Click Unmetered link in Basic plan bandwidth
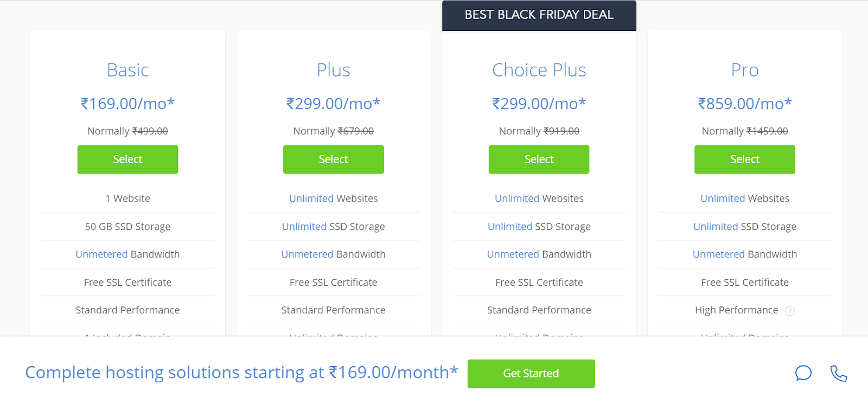The image size is (868, 404). [101, 254]
